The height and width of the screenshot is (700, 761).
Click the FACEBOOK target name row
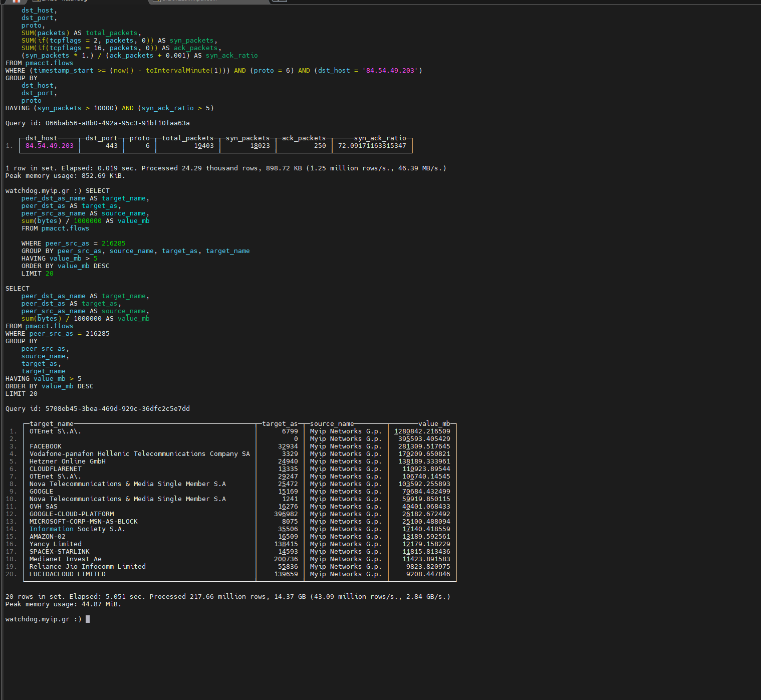(x=46, y=446)
